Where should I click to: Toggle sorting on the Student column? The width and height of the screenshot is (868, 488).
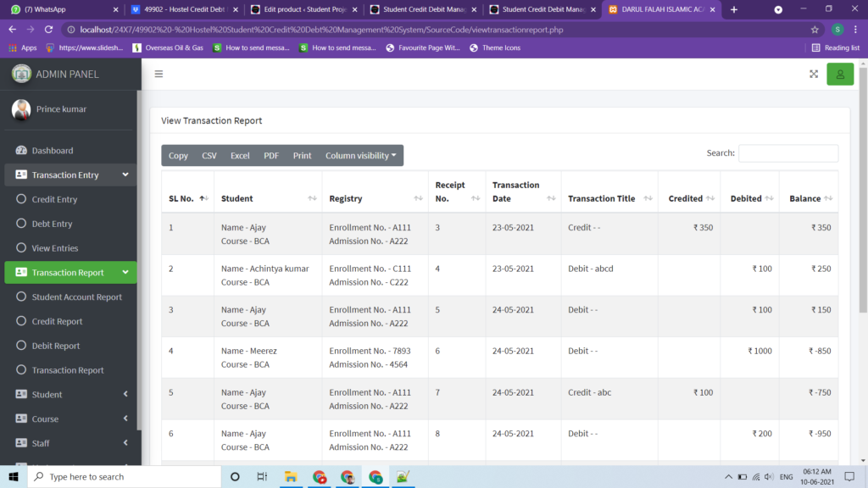coord(310,197)
